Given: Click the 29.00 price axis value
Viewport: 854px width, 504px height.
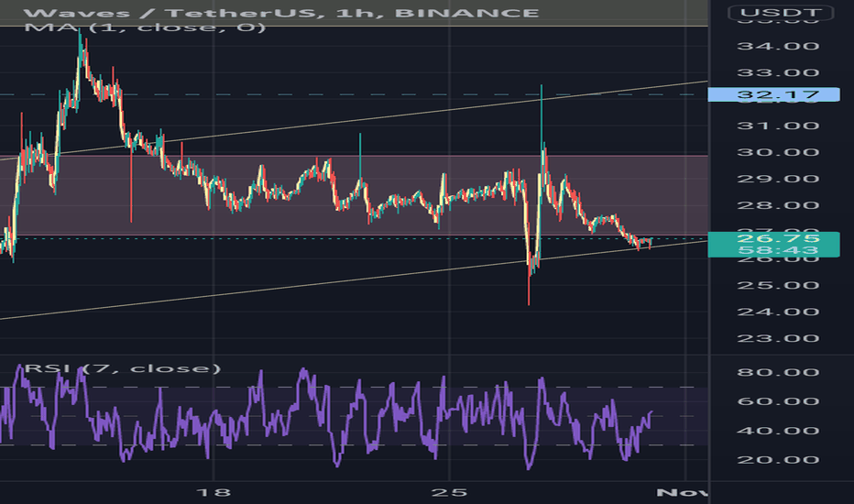Looking at the screenshot, I should click(x=778, y=180).
